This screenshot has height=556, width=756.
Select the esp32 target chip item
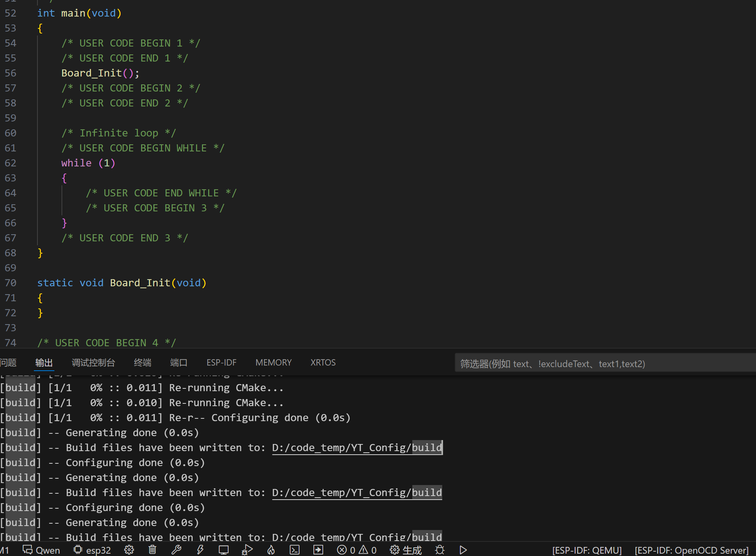coord(92,550)
